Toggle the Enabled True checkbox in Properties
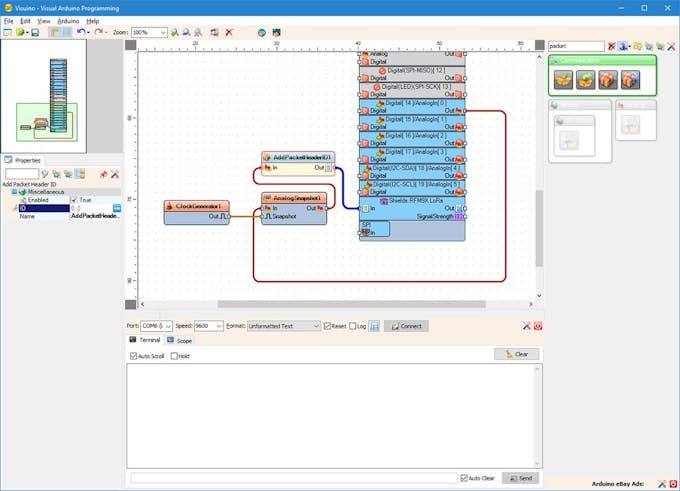The image size is (680, 491). (74, 200)
